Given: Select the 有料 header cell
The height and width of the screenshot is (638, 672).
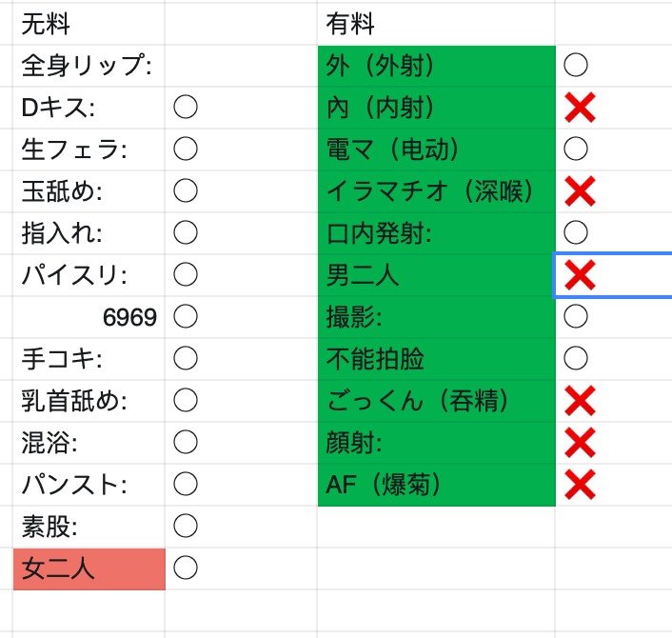Looking at the screenshot, I should (436, 24).
